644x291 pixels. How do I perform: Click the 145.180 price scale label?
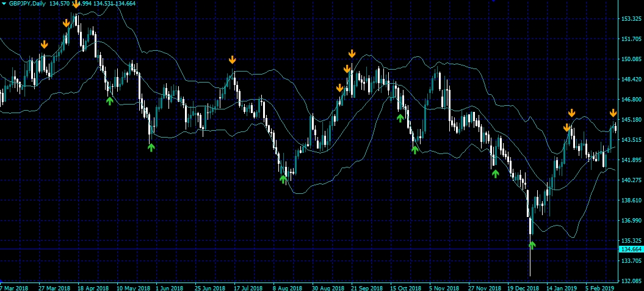click(631, 120)
